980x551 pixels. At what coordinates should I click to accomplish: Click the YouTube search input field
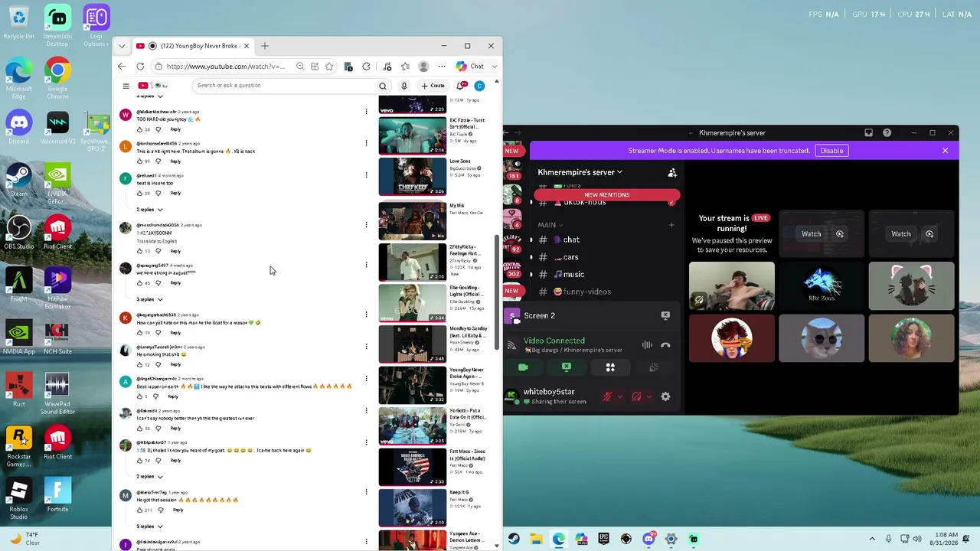286,86
